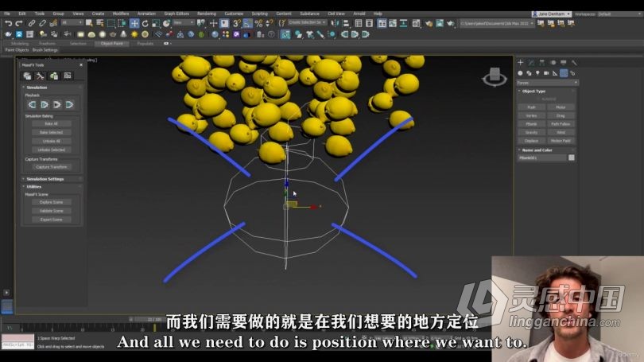Click the MAXScript listener pink field

click(18, 338)
